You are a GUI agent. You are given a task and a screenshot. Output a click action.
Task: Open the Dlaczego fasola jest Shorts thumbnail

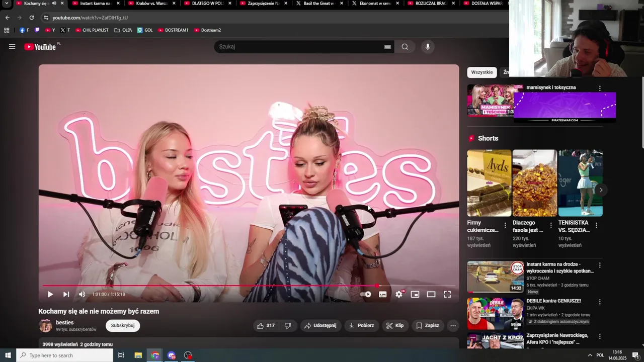tap(534, 183)
